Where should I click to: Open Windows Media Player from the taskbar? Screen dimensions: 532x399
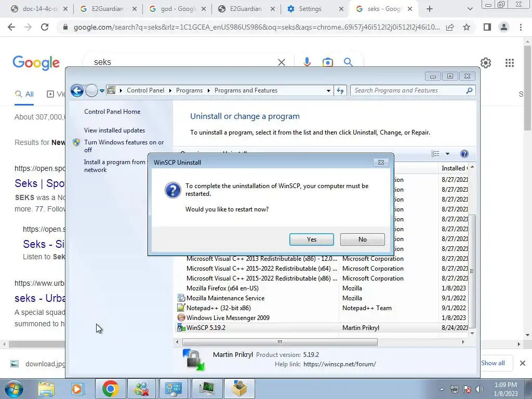point(77,389)
